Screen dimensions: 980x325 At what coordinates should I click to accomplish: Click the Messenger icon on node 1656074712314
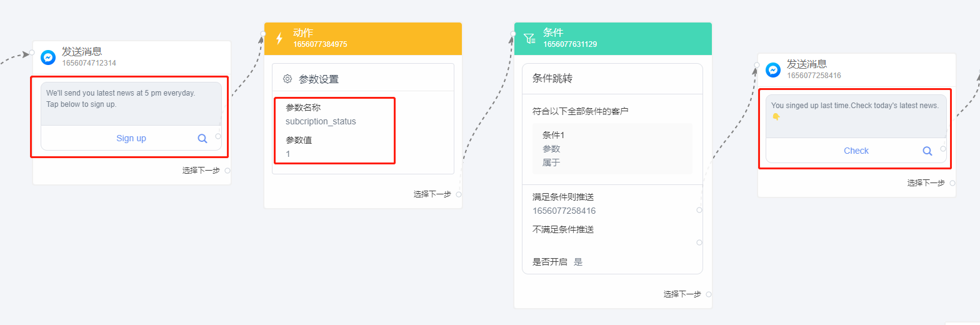(x=48, y=57)
